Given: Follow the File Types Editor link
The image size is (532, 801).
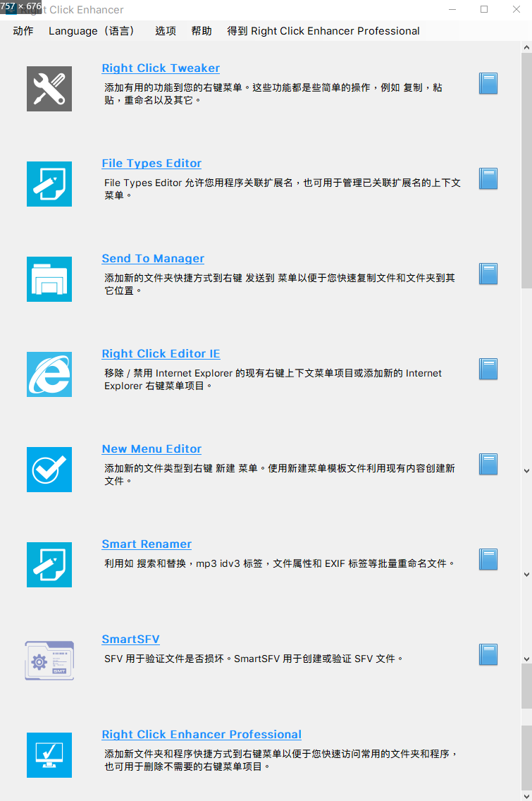Looking at the screenshot, I should click(x=151, y=164).
